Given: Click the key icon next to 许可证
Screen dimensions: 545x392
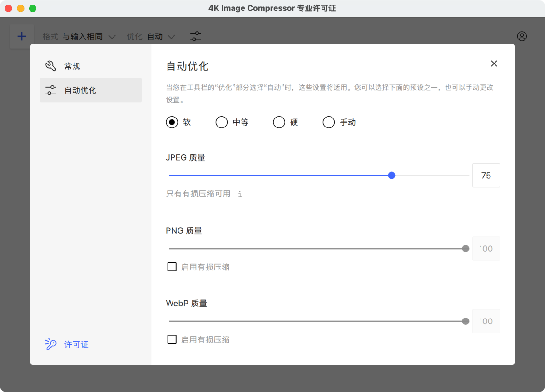Looking at the screenshot, I should point(50,344).
